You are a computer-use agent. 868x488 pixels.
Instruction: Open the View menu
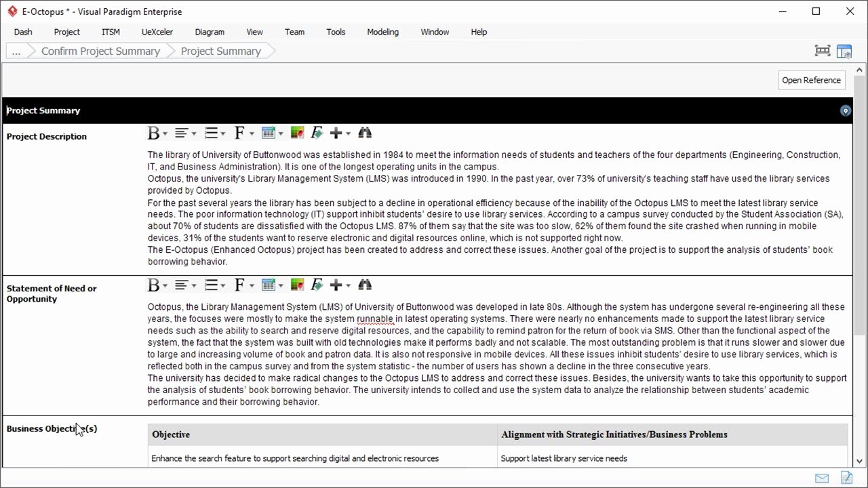[255, 32]
